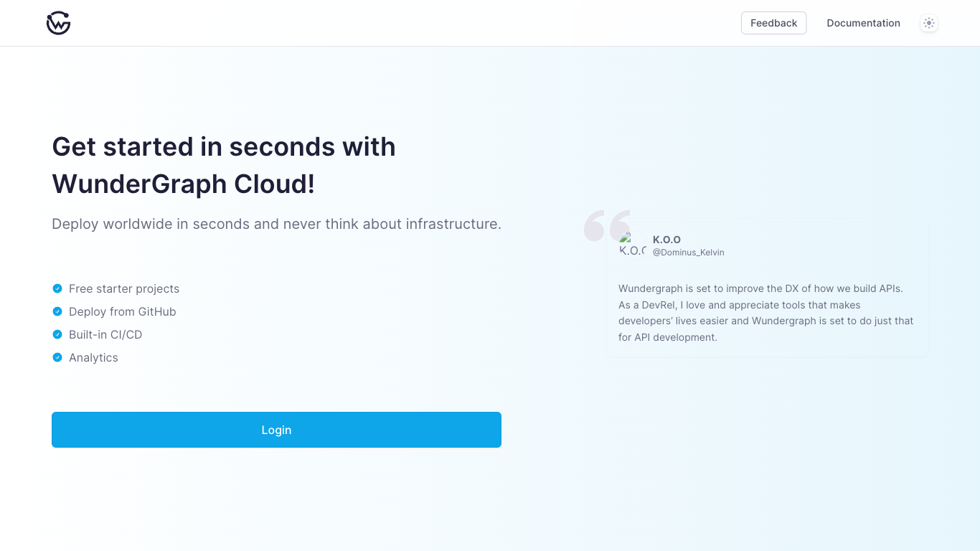Click the 'Deploy from GitHub' feature text
Viewport: 980px width, 551px height.
(122, 311)
